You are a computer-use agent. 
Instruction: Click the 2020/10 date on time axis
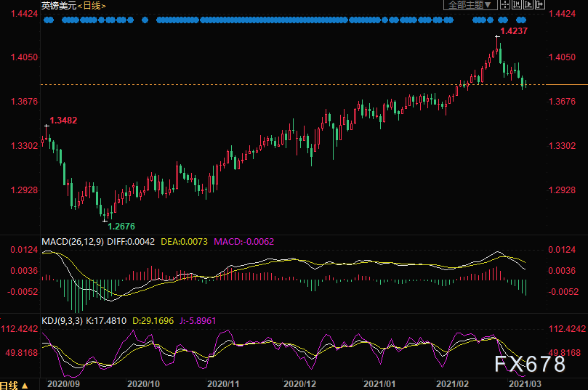143,384
